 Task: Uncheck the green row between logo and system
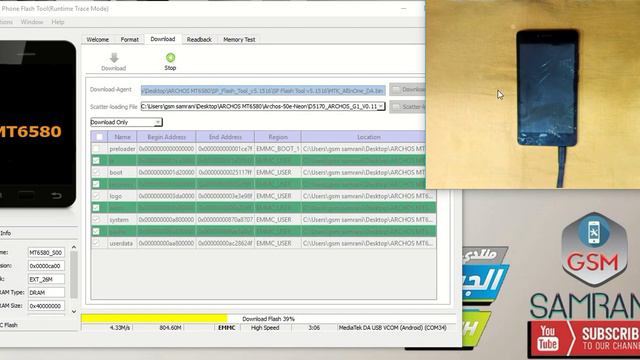96,208
